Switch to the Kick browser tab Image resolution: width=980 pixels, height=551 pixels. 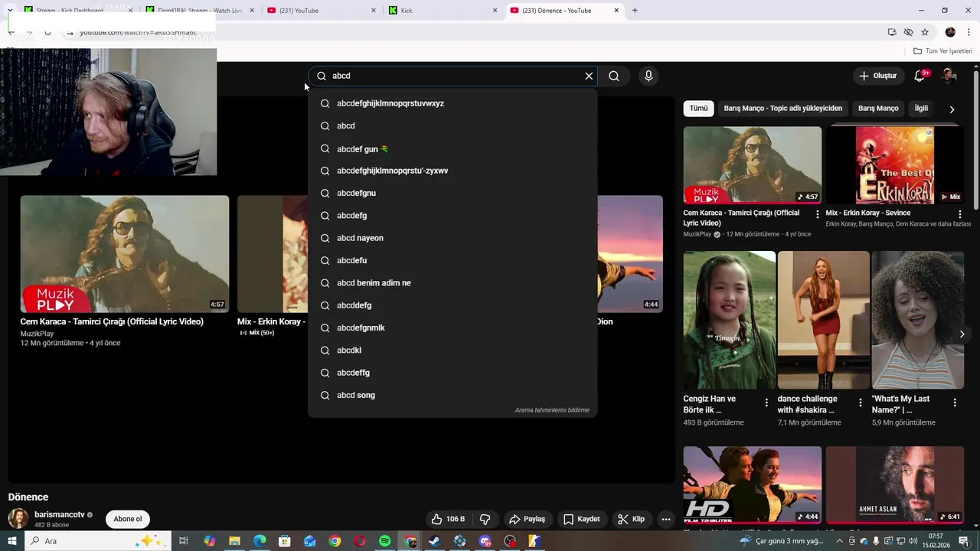click(443, 11)
